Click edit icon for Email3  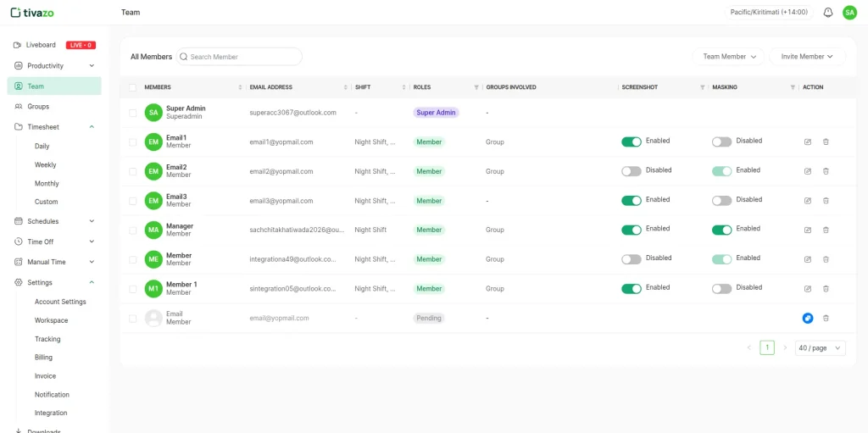click(x=808, y=201)
